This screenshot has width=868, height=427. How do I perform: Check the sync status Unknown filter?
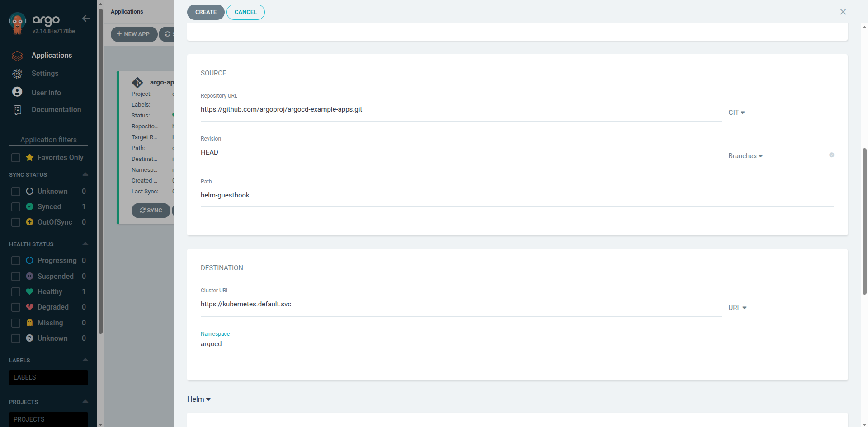pyautogui.click(x=16, y=192)
